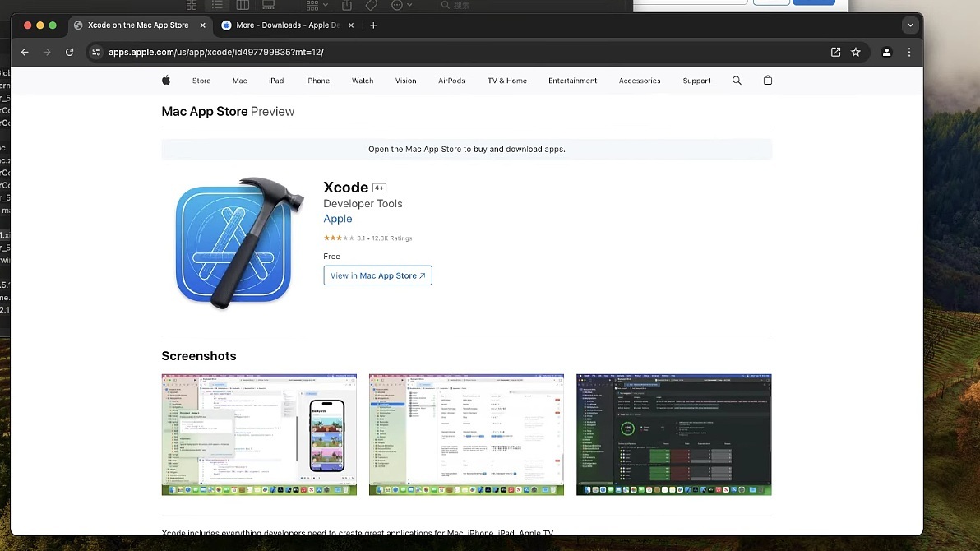Image resolution: width=980 pixels, height=551 pixels.
Task: Click the browser back arrow
Action: pos(25,53)
